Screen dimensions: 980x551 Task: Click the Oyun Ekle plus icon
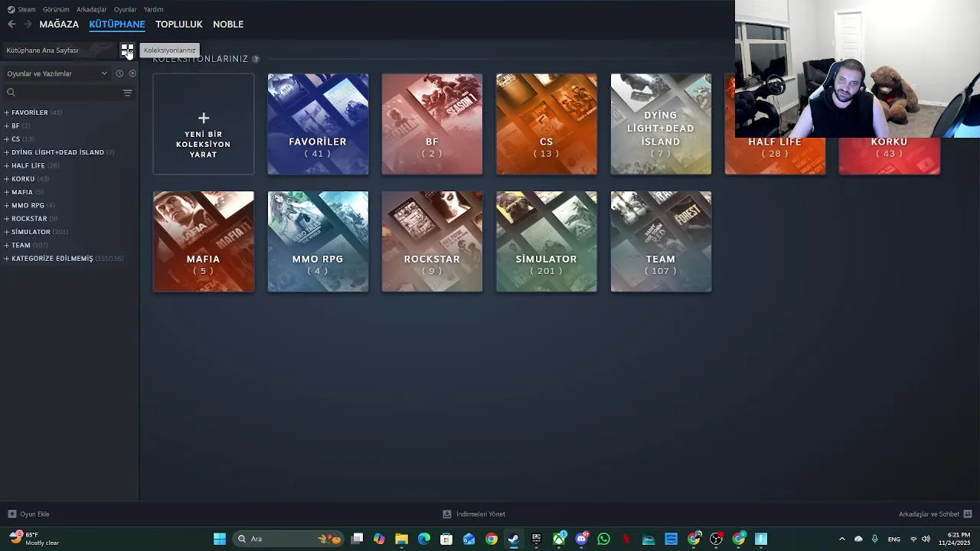click(11, 514)
